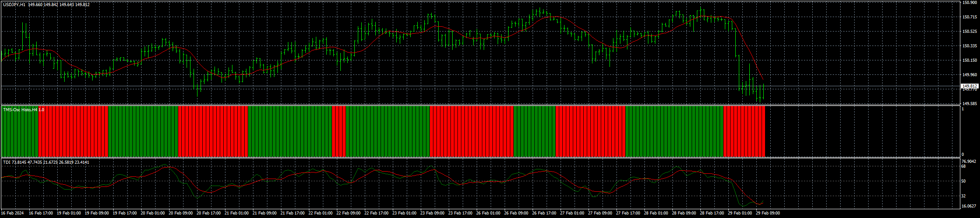The width and height of the screenshot is (980, 218).
Task: Click the 21 Feb 09:00 time label
Action: click(264, 214)
